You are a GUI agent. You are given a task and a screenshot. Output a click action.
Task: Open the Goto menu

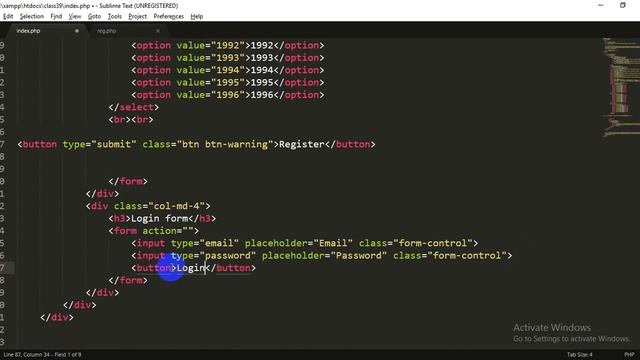[94, 16]
